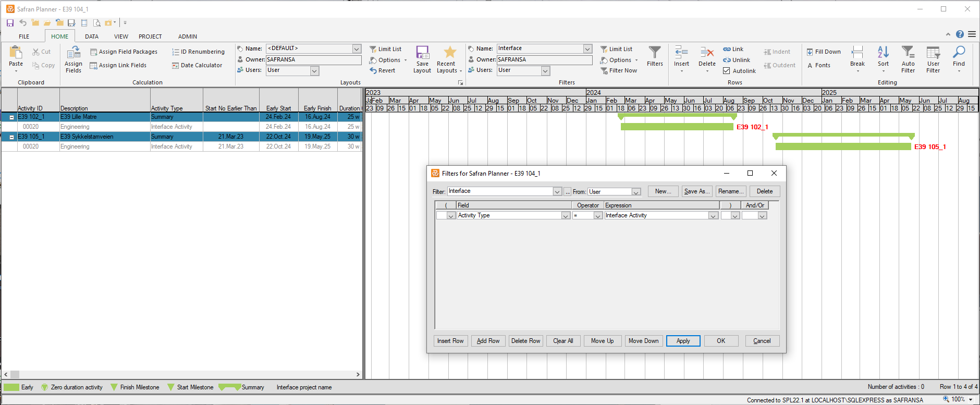Viewport: 980px width, 405px height.
Task: Click Limit List in Layouts group
Action: pos(386,49)
